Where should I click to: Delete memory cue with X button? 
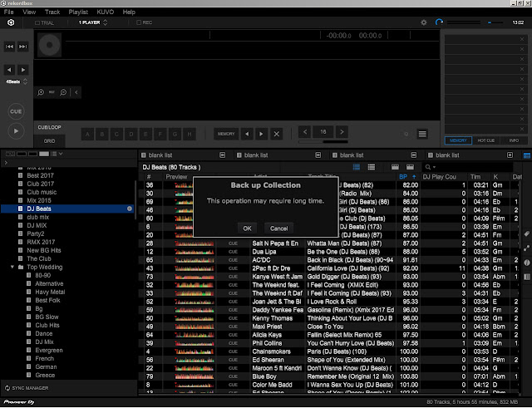tap(277, 134)
